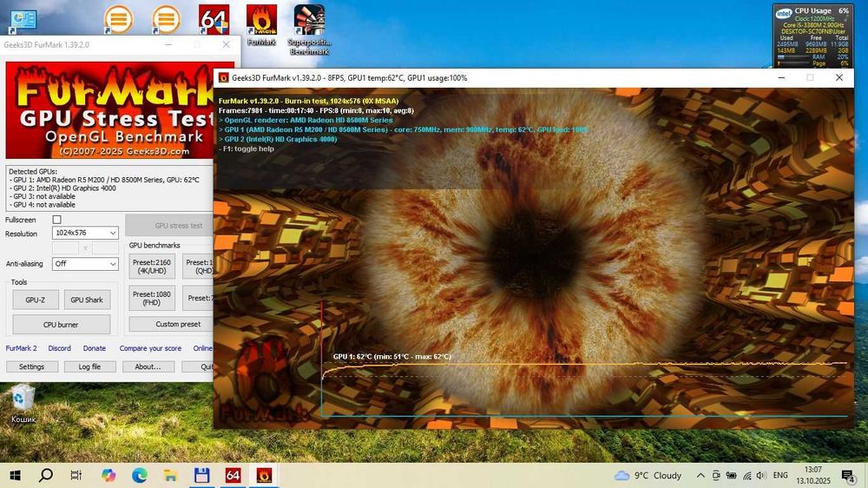This screenshot has height=488, width=868.
Task: Select the FurMark desktop shortcut icon
Action: click(261, 25)
